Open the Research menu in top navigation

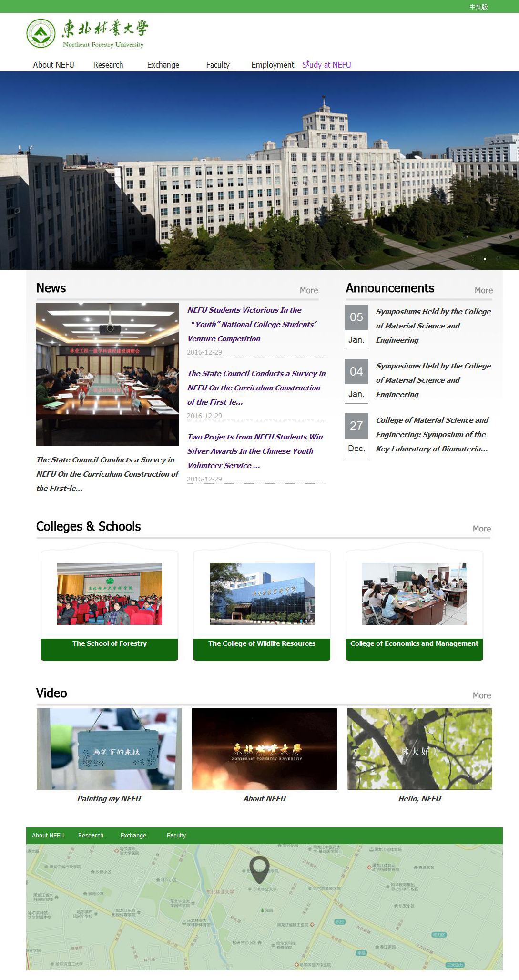point(108,65)
